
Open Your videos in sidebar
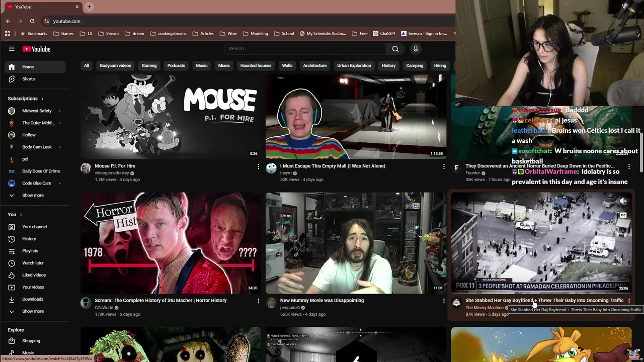[35, 287]
